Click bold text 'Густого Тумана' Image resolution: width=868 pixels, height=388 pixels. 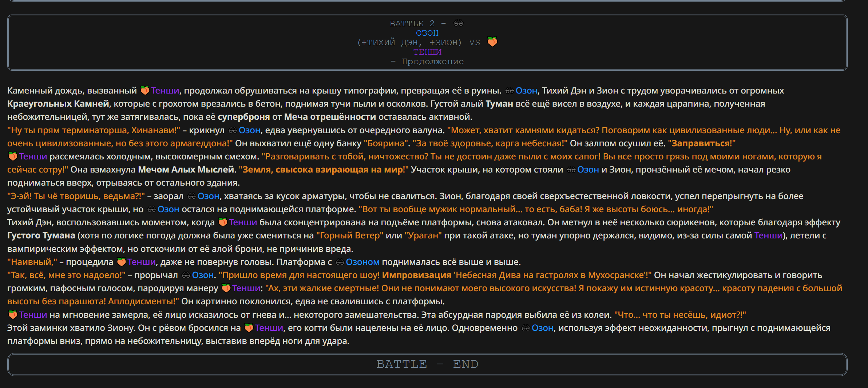pos(41,235)
